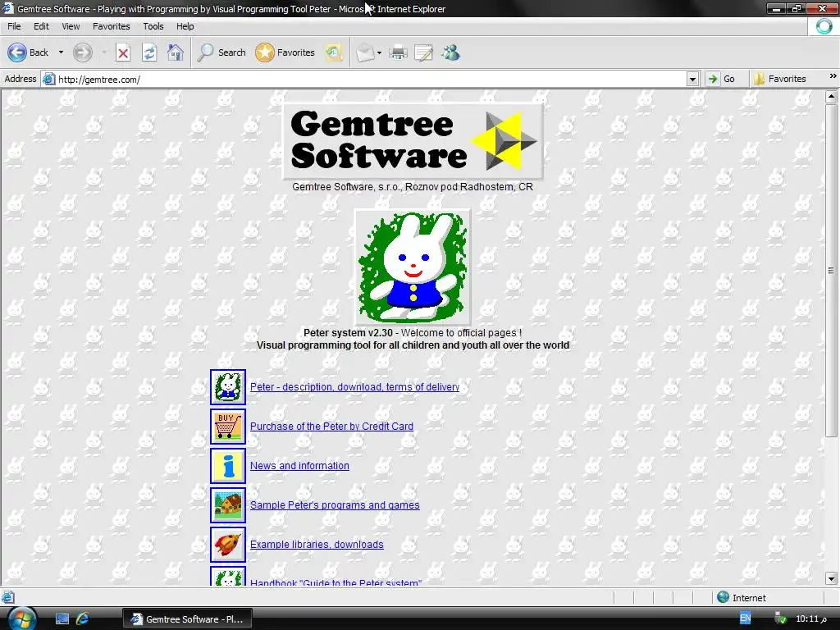Open the View menu

click(71, 26)
